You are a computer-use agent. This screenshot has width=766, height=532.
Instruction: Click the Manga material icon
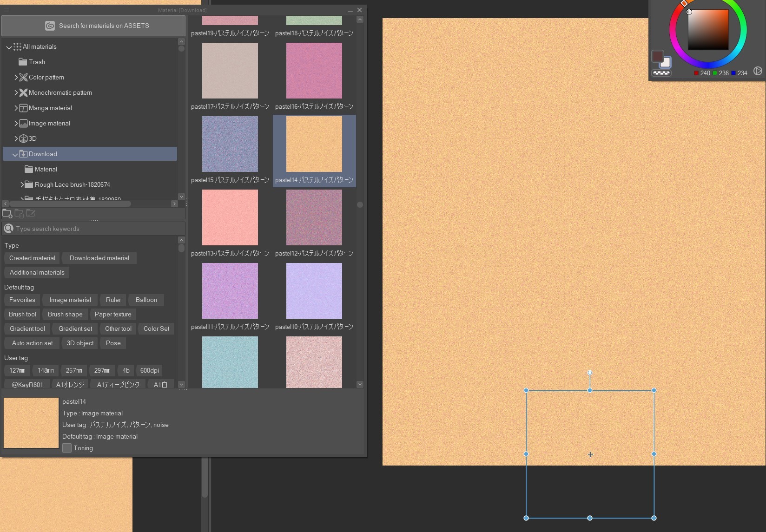click(x=23, y=108)
